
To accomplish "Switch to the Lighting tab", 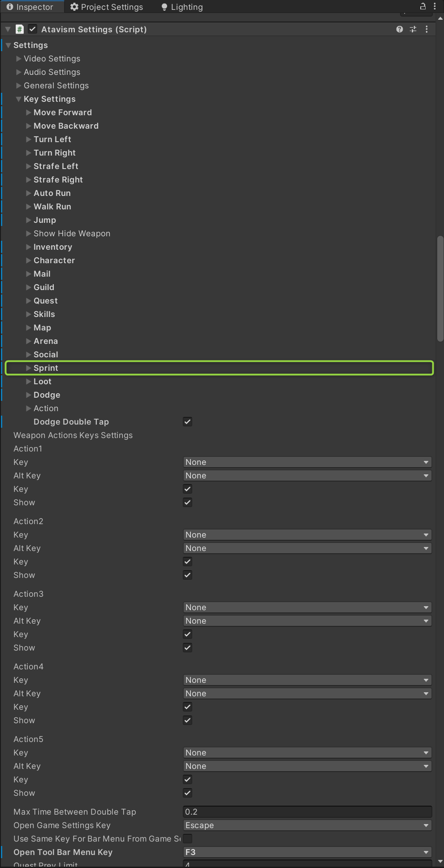I will [182, 7].
